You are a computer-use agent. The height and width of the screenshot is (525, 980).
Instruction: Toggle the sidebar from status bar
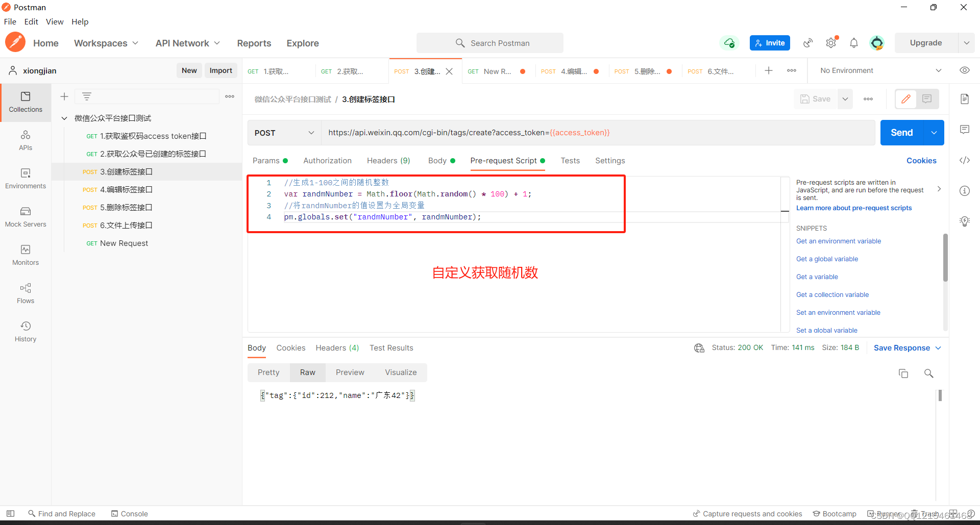point(10,514)
